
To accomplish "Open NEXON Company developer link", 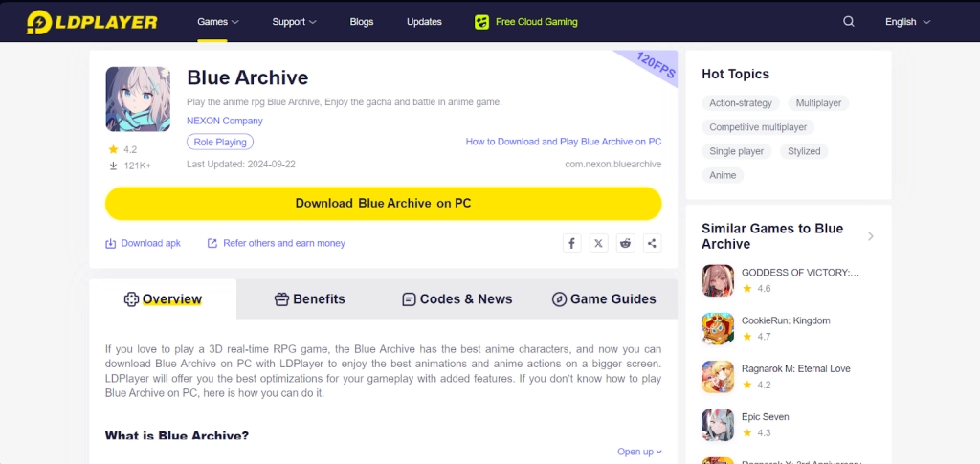I will coord(224,122).
